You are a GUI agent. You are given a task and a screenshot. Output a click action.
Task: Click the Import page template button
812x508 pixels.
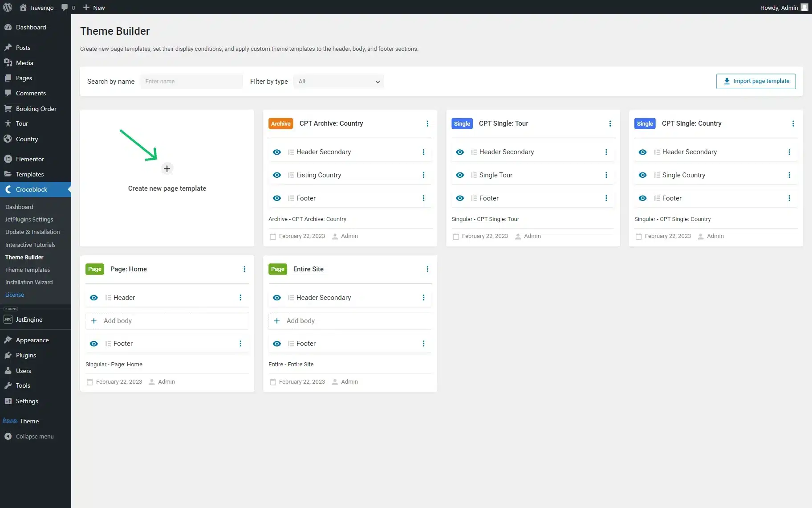pos(756,81)
